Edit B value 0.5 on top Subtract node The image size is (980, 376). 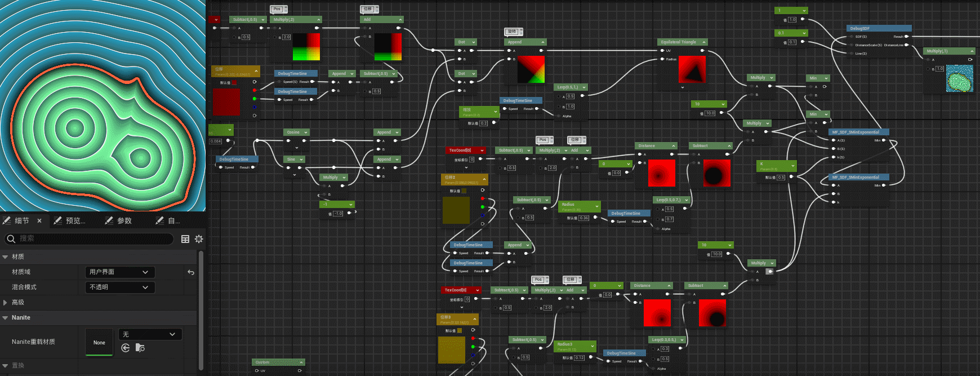246,37
